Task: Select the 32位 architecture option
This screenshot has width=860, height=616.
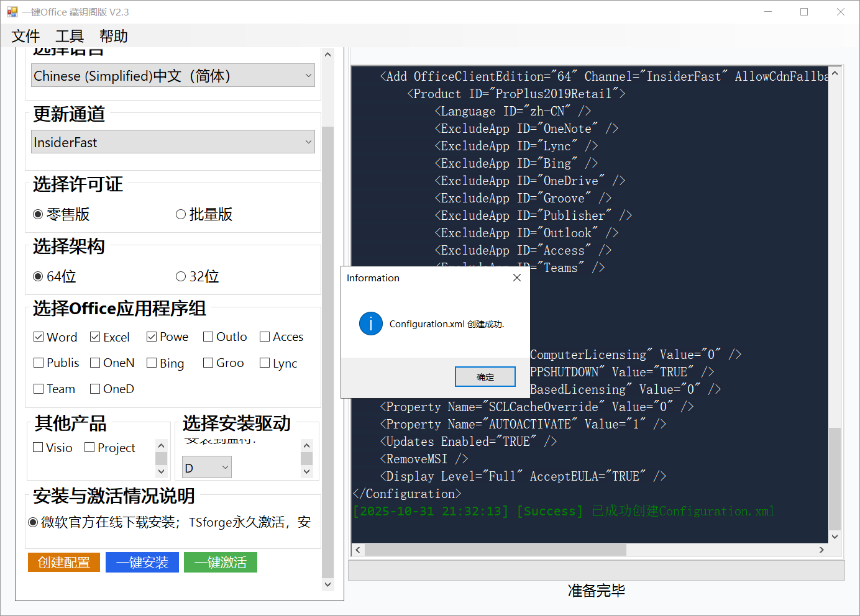Action: pyautogui.click(x=181, y=276)
